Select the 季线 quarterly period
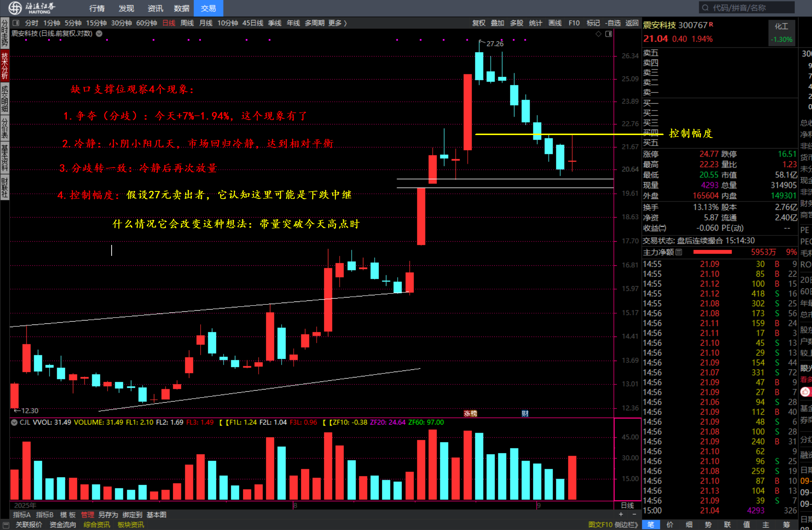The image size is (812, 530). point(275,23)
